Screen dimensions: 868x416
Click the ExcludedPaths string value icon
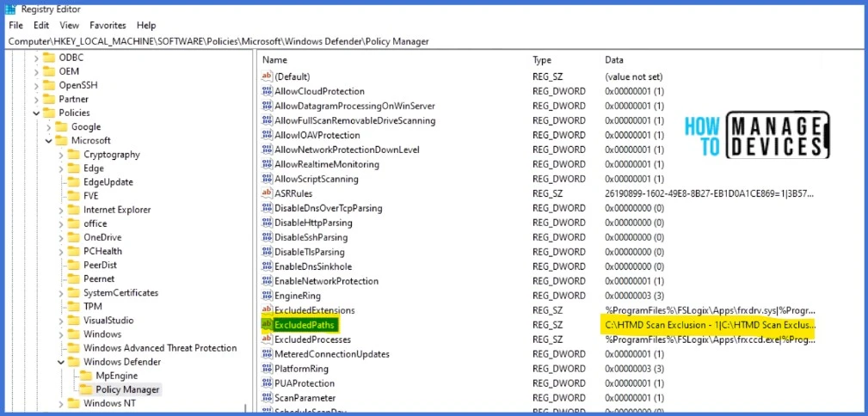point(267,325)
